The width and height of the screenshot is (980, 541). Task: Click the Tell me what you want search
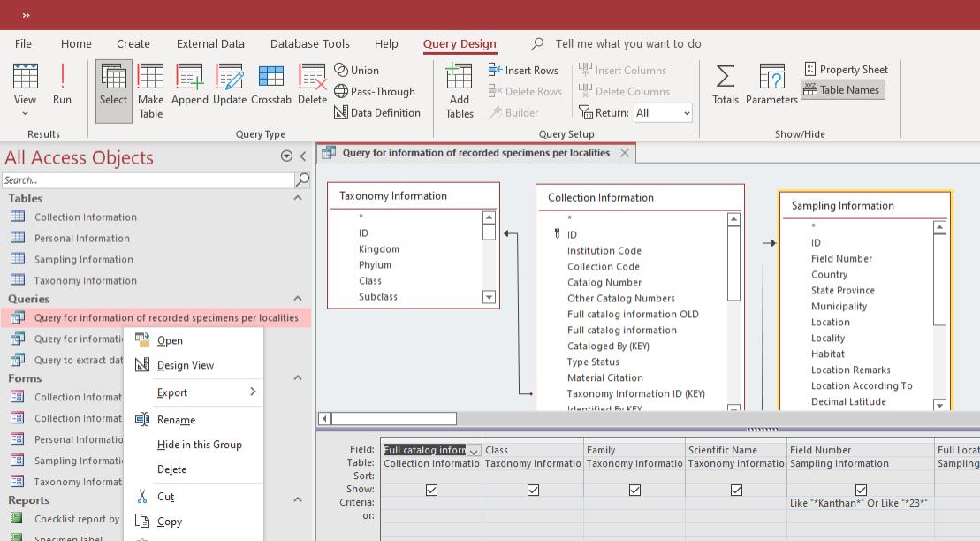click(x=628, y=44)
